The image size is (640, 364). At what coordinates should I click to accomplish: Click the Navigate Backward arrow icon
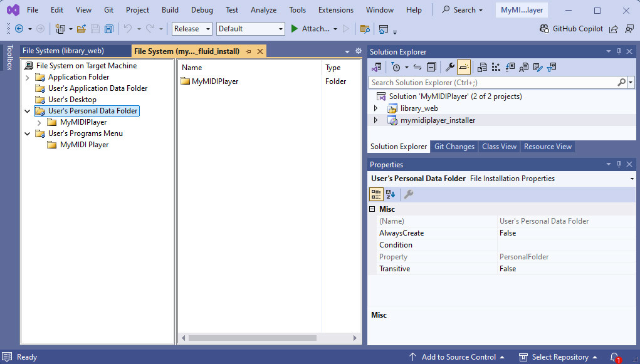tap(19, 29)
